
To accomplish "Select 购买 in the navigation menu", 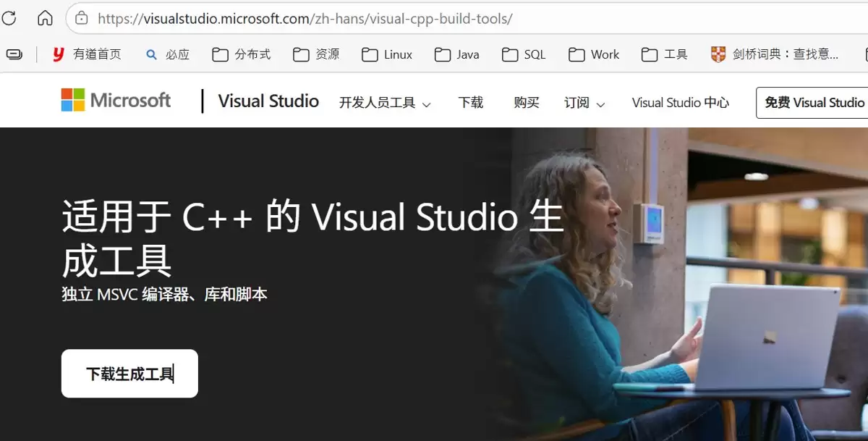I will click(x=527, y=103).
